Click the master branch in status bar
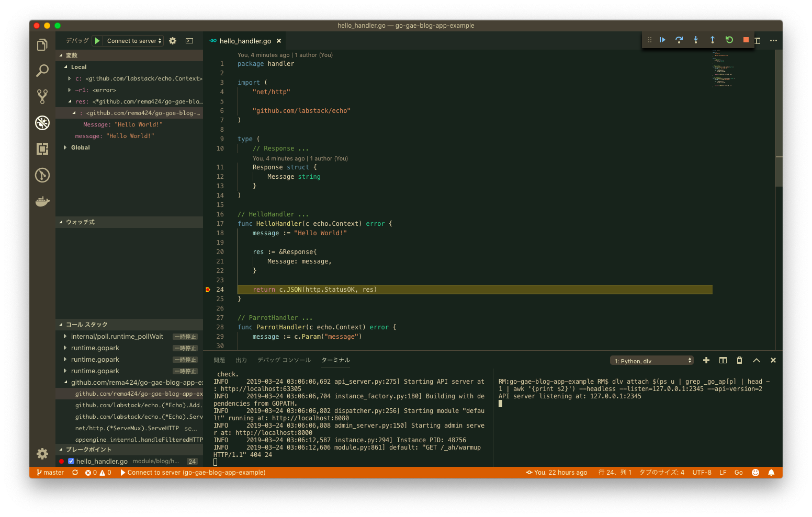This screenshot has width=812, height=517. tap(50, 473)
